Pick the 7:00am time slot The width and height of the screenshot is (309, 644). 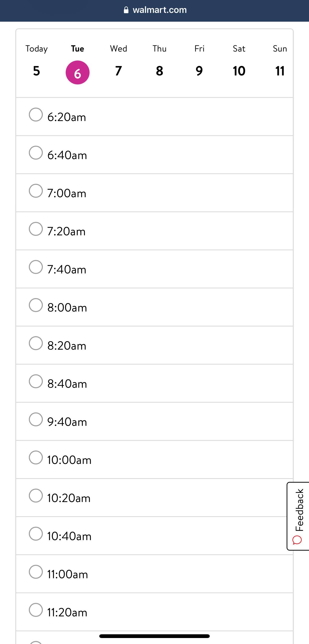tap(36, 191)
